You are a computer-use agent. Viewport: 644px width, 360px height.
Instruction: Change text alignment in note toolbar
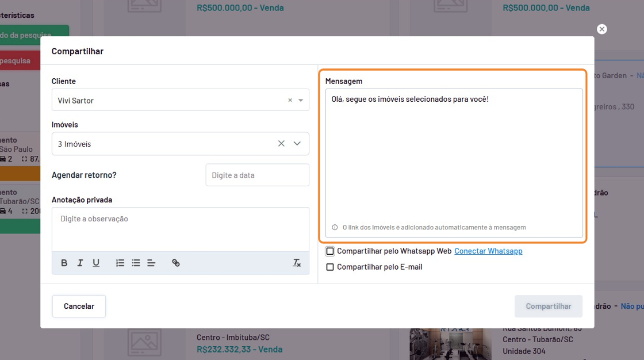click(151, 263)
